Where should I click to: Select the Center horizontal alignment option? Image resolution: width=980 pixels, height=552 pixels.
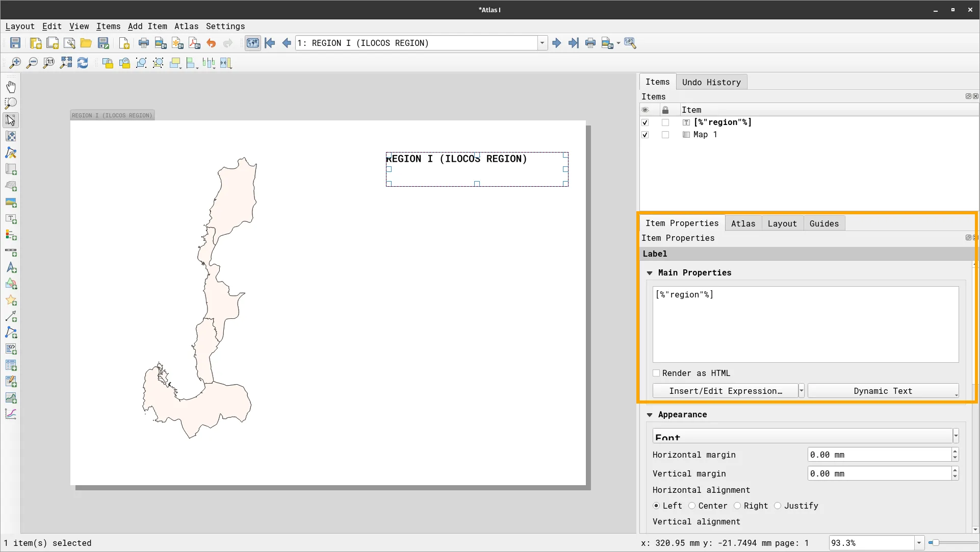692,506
